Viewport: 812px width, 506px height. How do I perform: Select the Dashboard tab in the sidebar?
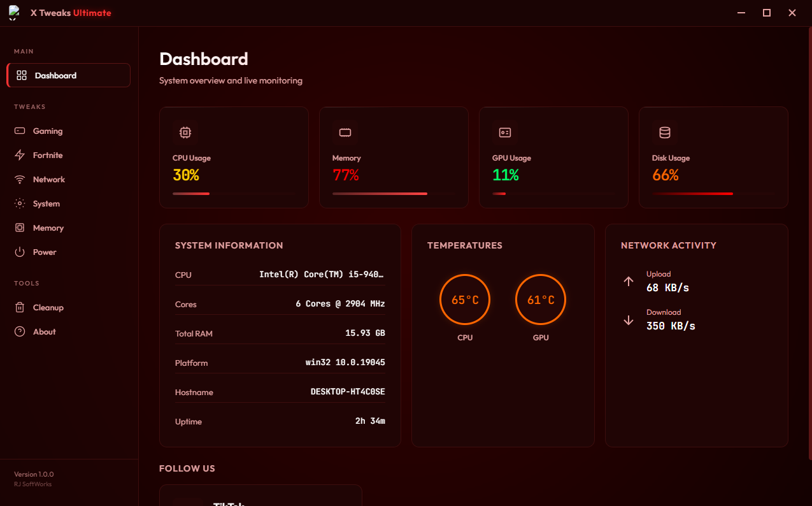click(x=68, y=75)
